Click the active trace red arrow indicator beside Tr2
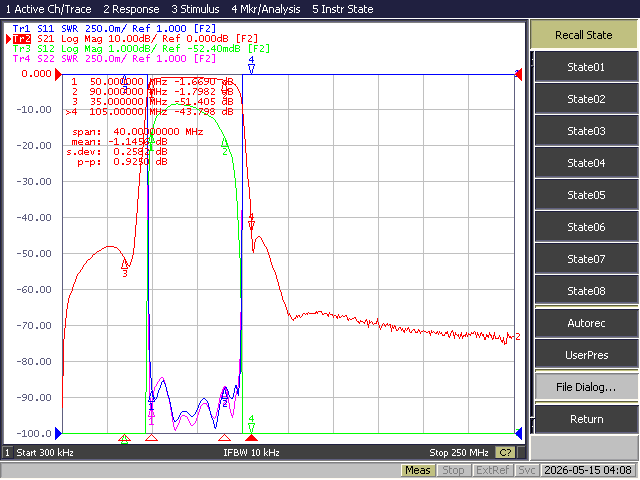This screenshot has height=480, width=640. [8, 39]
